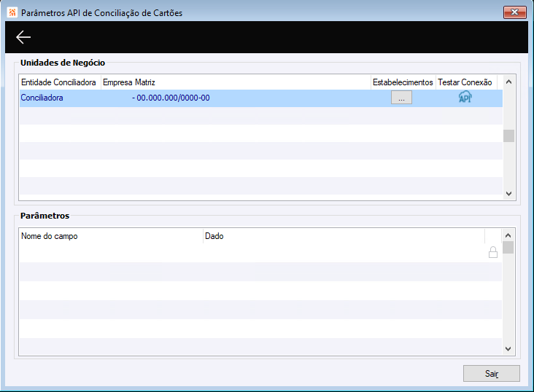Click the Entidade Conciliadora column header

(x=60, y=82)
